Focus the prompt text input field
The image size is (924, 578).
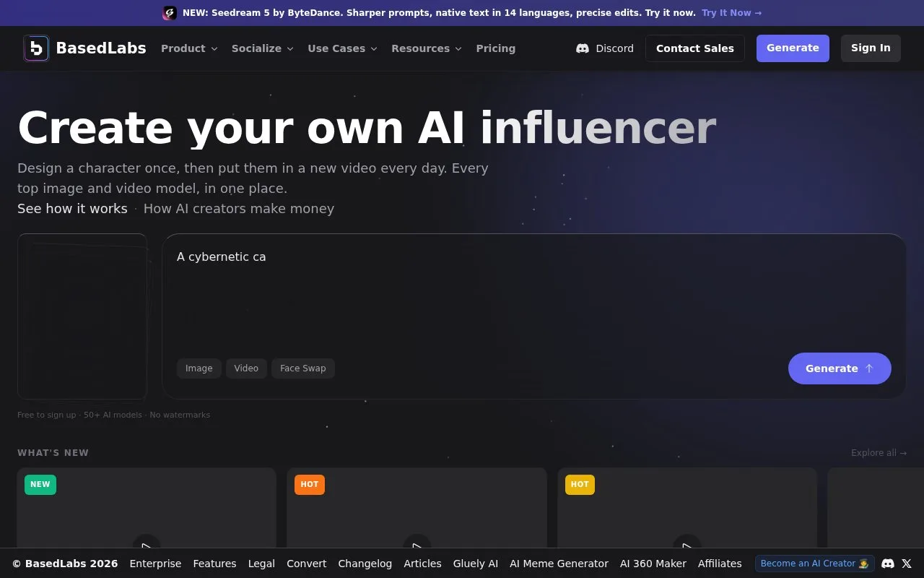click(534, 296)
